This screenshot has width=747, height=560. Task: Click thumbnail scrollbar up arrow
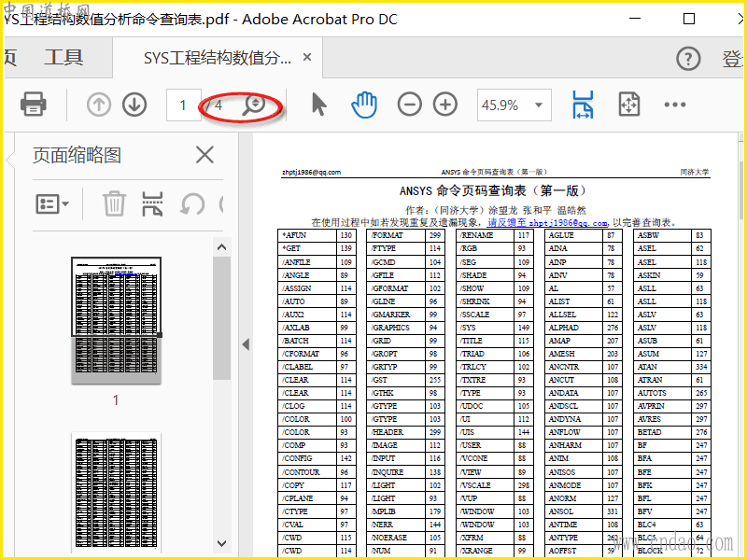[x=221, y=247]
